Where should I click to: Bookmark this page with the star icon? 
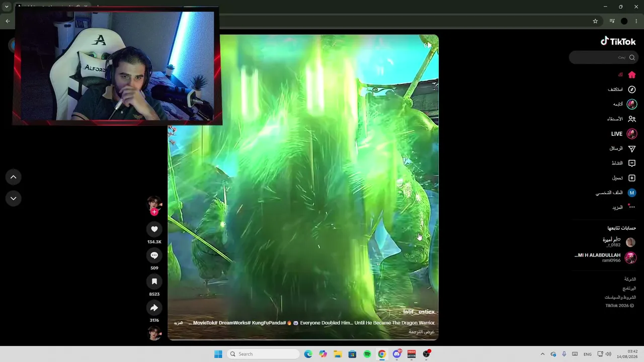pos(595,21)
